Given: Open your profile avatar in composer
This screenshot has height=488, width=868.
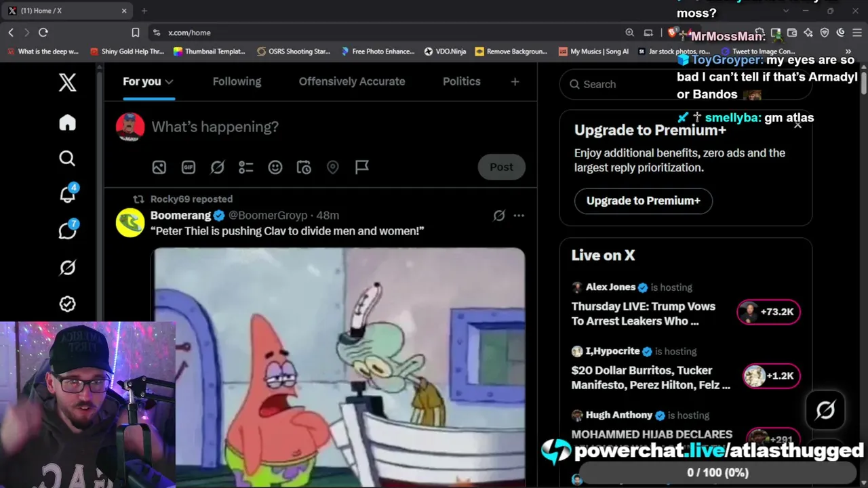Looking at the screenshot, I should (x=130, y=127).
